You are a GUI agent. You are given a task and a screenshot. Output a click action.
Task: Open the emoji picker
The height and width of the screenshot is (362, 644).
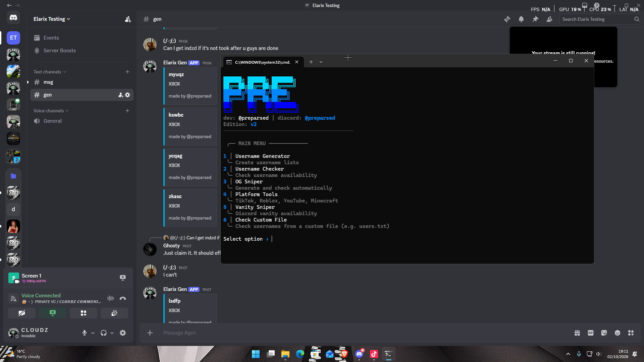tap(618, 333)
